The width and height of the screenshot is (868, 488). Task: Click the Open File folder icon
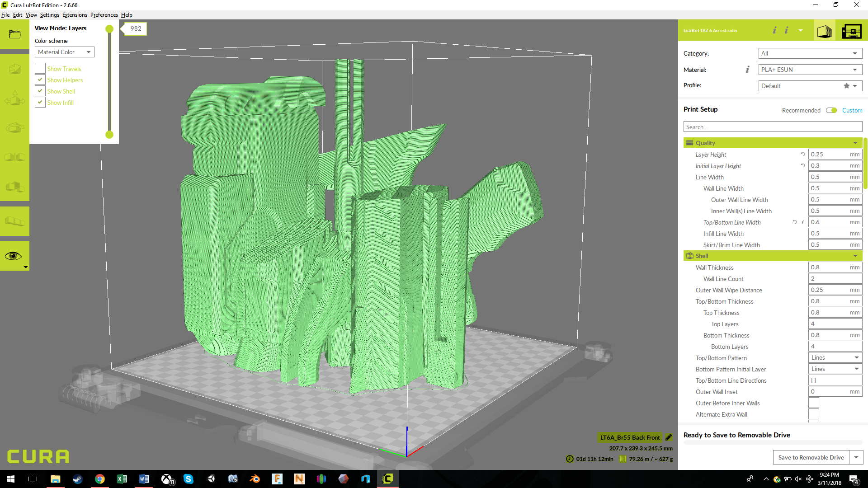click(14, 34)
